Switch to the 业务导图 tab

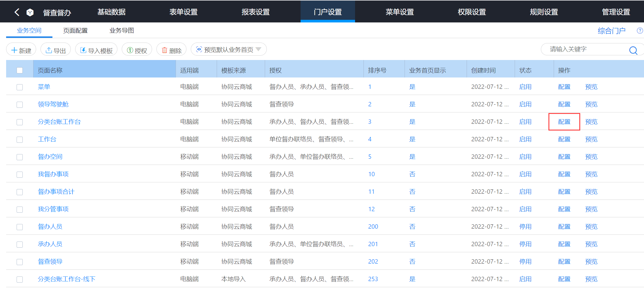(122, 31)
